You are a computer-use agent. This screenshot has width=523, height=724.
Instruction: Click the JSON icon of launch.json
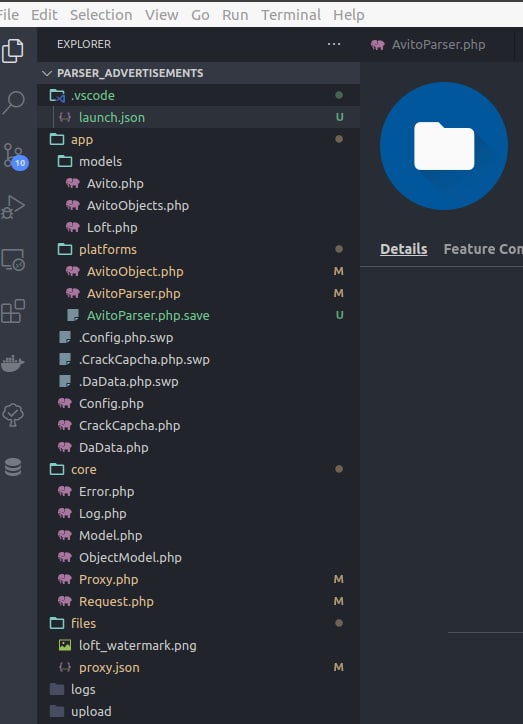65,117
